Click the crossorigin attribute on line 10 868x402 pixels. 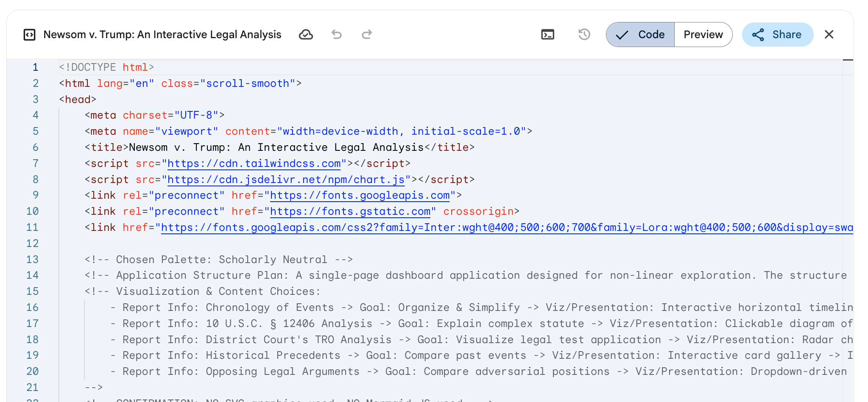pos(478,211)
